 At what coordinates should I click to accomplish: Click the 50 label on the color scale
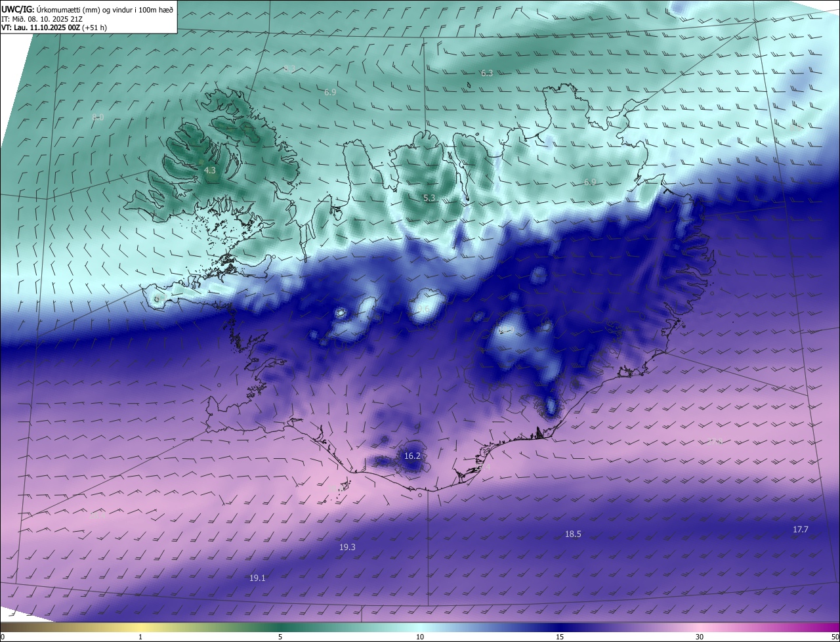point(835,637)
